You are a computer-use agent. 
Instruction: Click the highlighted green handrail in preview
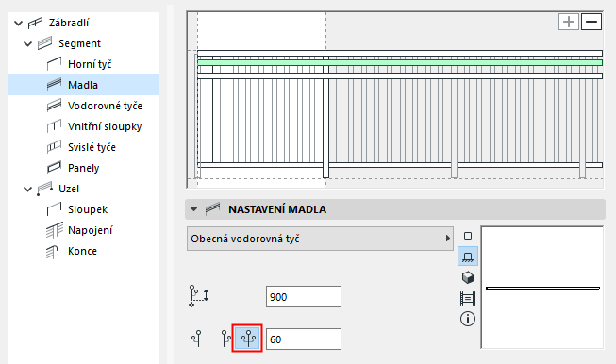click(x=400, y=63)
